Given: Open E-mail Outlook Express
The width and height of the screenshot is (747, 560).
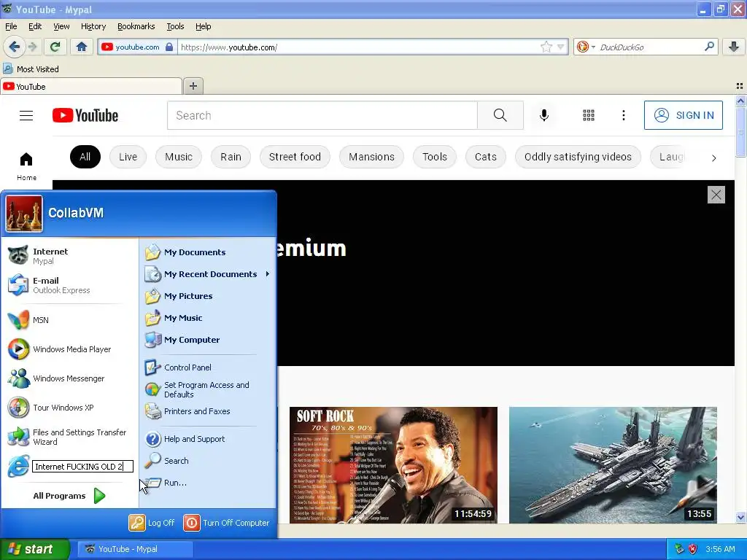Looking at the screenshot, I should [x=70, y=285].
